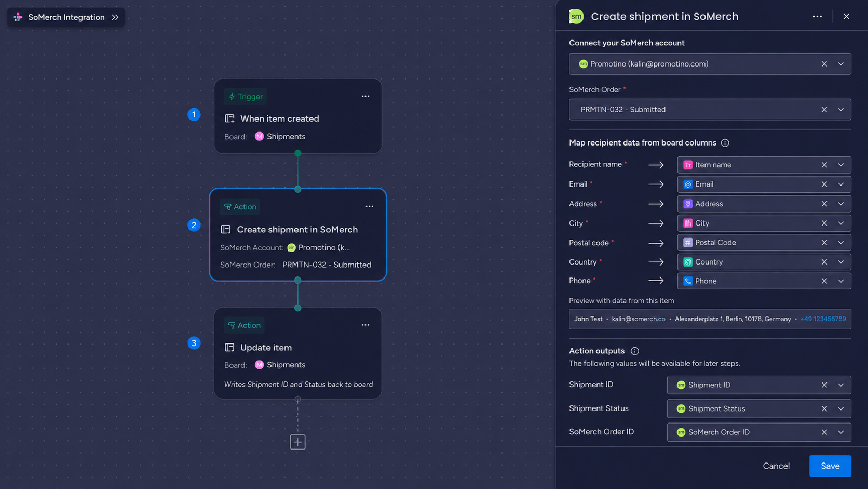The height and width of the screenshot is (489, 868).
Task: Expand the SoMerch Order ID output dropdown
Action: pyautogui.click(x=841, y=432)
